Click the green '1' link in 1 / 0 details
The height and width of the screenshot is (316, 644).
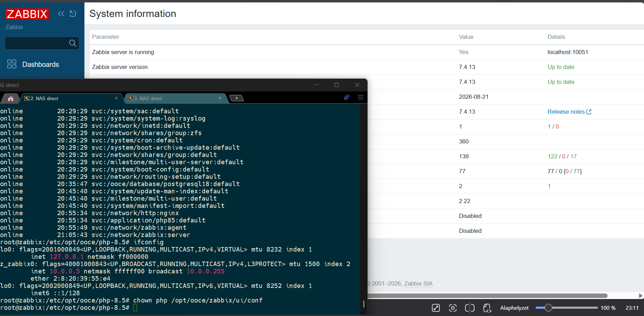tap(549, 126)
